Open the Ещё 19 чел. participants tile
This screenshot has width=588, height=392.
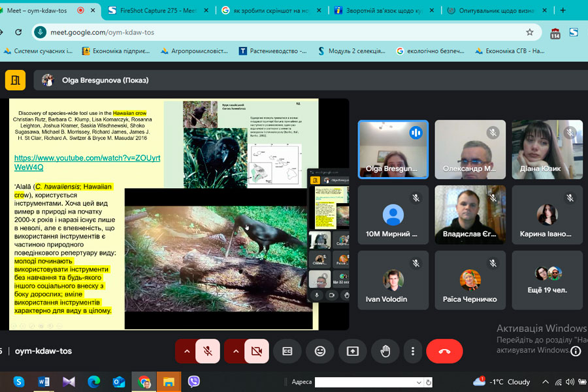tap(547, 280)
